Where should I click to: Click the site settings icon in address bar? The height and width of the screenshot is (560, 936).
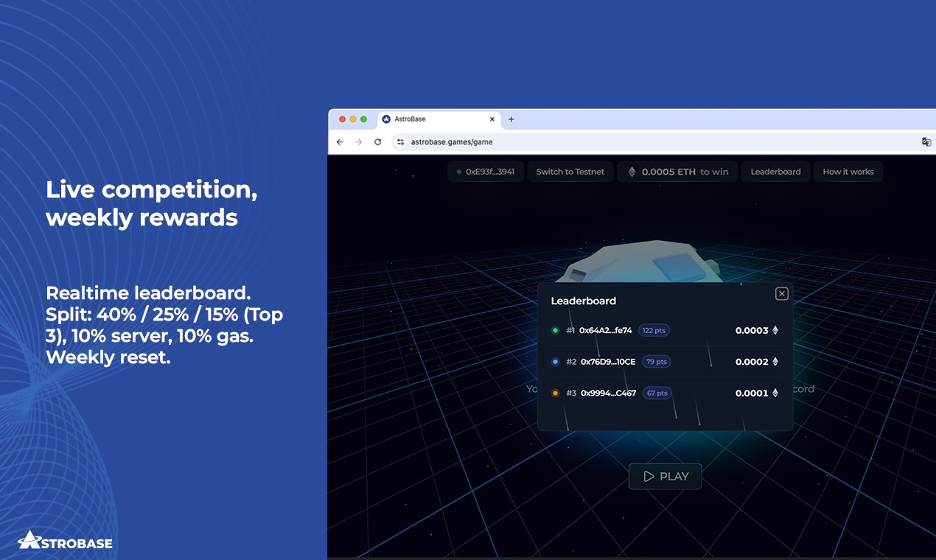400,141
